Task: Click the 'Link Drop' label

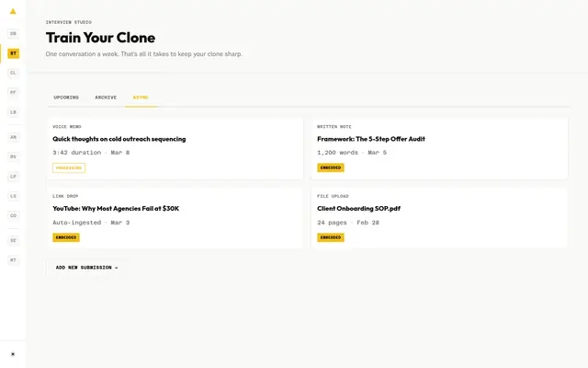Action: (65, 196)
